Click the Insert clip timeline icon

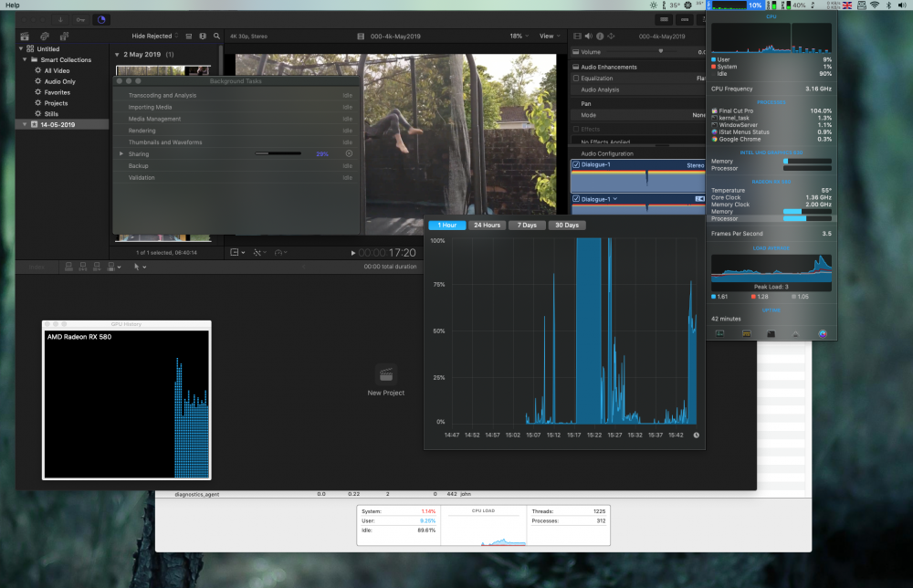click(x=83, y=267)
